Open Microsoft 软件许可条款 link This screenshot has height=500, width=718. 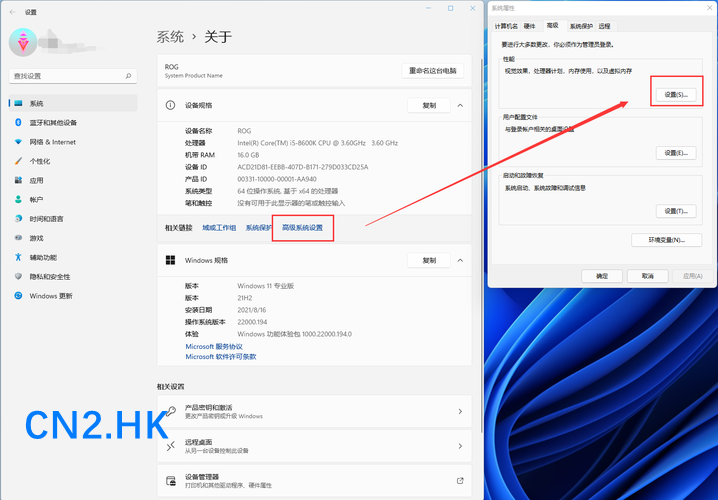(221, 357)
